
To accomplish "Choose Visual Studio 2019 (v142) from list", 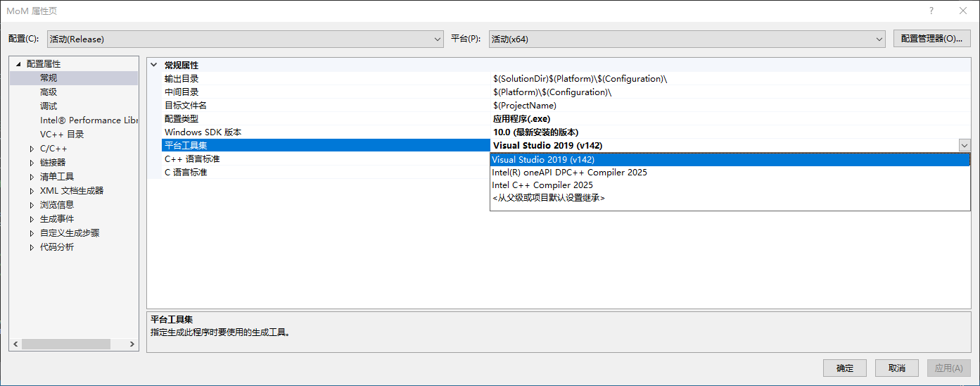I will [x=730, y=160].
